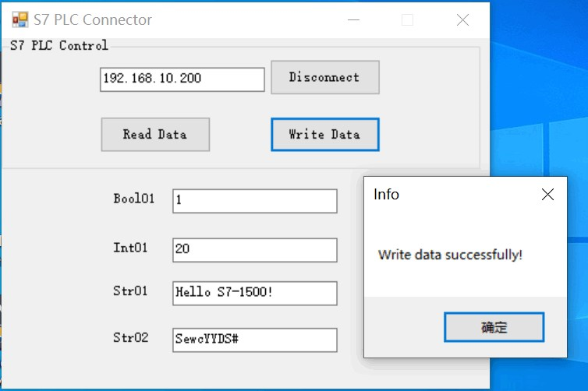
Task: Click the Str01 label
Action: click(130, 291)
